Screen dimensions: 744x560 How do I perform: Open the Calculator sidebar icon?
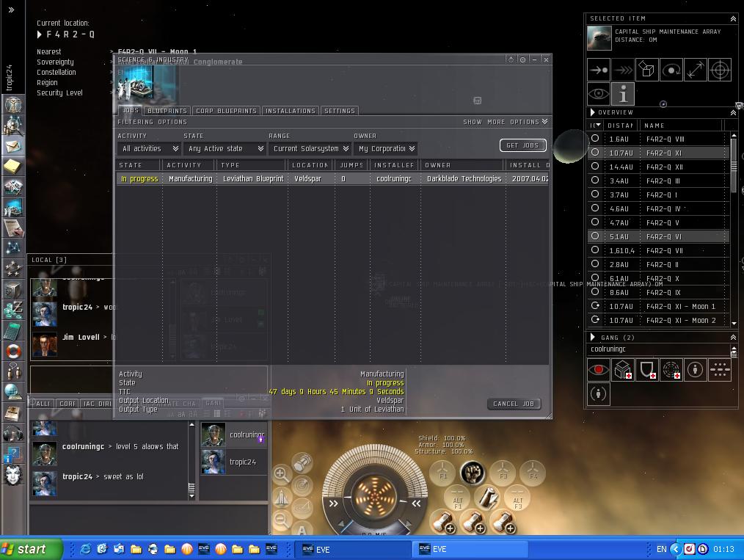pyautogui.click(x=12, y=330)
